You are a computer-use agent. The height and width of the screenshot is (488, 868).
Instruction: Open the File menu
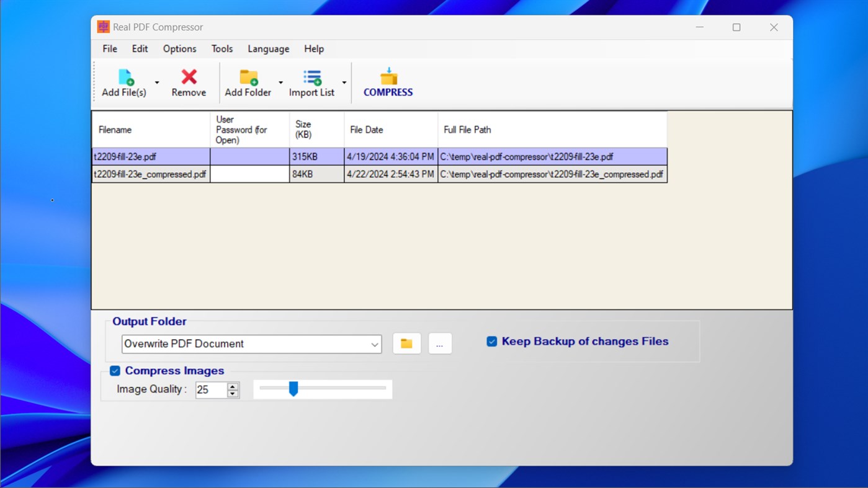(x=109, y=48)
